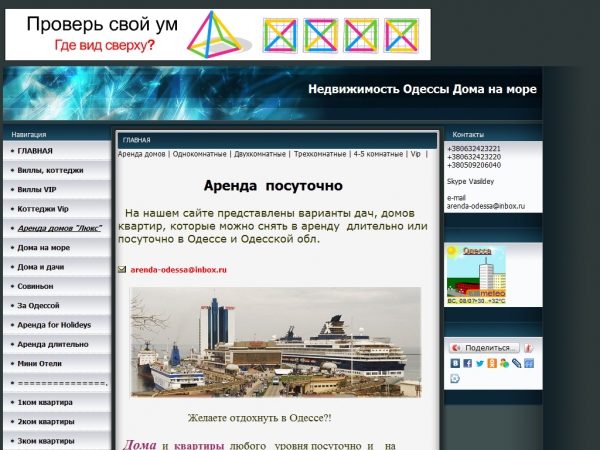Image resolution: width=600 pixels, height=450 pixels.
Task: Click the ГЛАВНАЯ content header bar
Action: [x=277, y=140]
